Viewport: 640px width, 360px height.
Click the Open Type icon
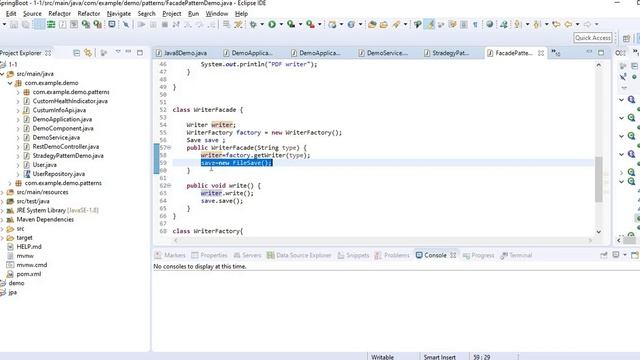(372, 25)
